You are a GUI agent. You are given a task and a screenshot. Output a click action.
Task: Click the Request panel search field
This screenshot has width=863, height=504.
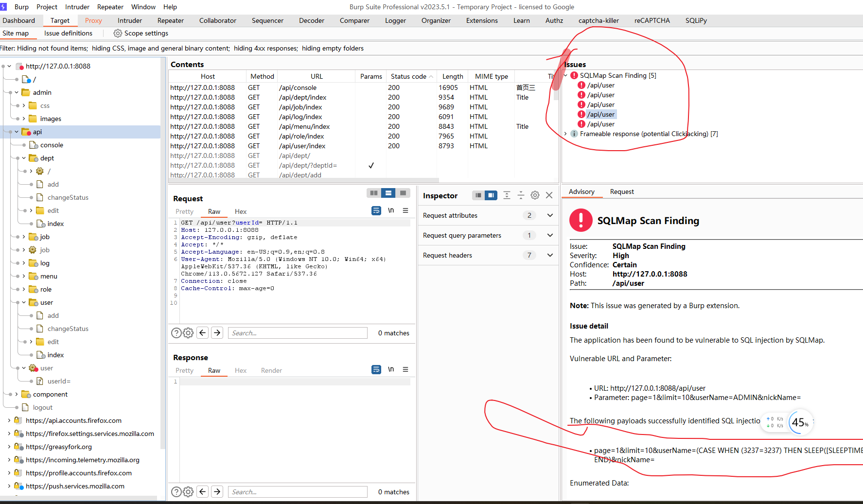(x=298, y=333)
